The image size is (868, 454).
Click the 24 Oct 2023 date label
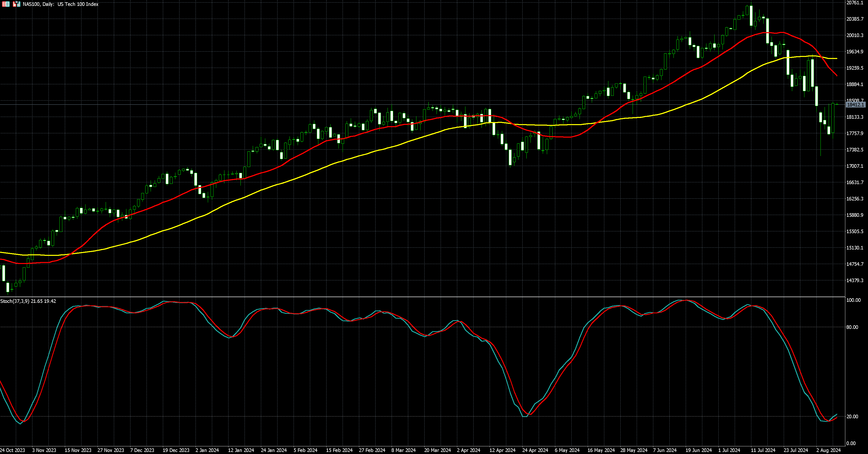coord(13,450)
